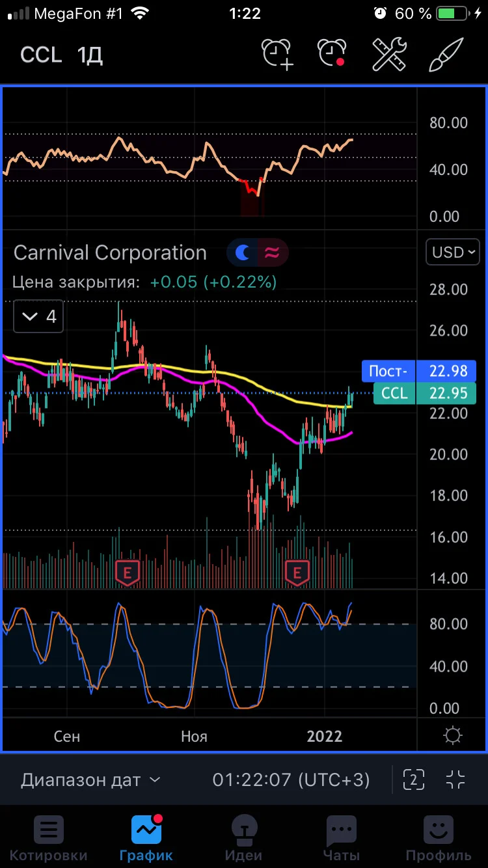Tap the alarm icon in status bar
The width and height of the screenshot is (488, 868).
[x=381, y=13]
